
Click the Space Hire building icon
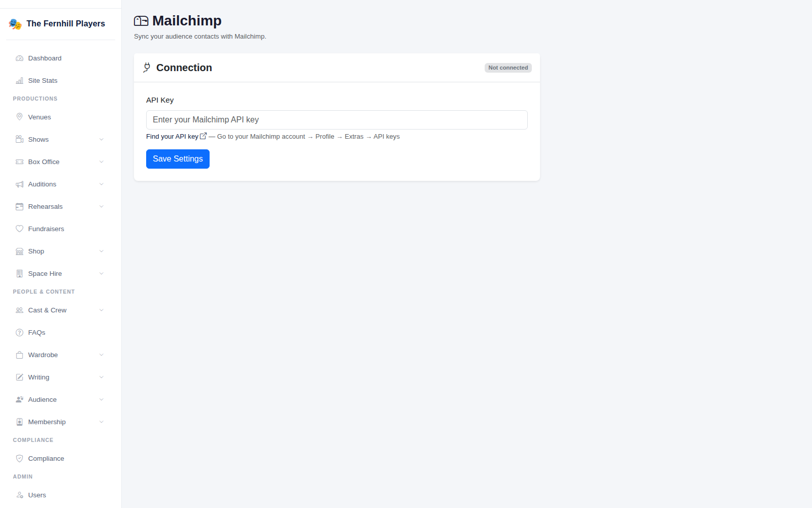coord(19,274)
